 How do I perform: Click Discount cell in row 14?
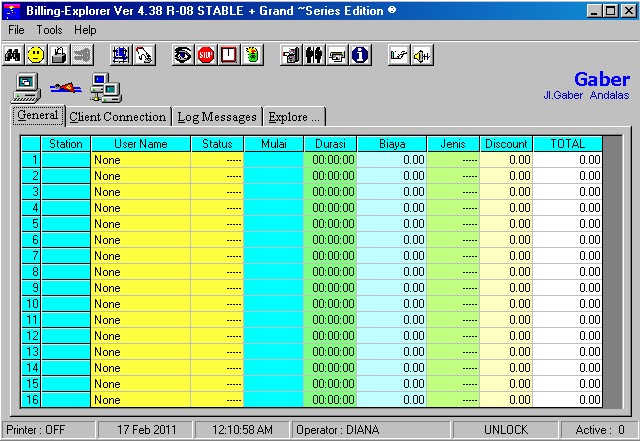click(506, 368)
